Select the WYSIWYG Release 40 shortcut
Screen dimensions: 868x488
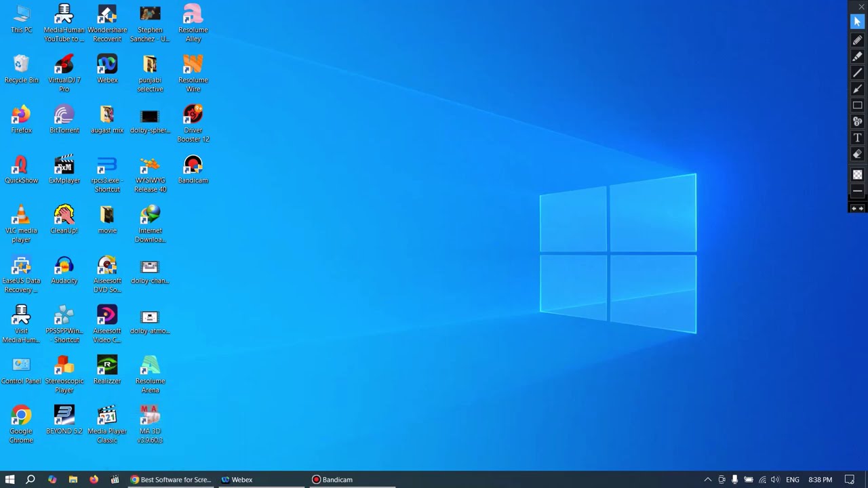coord(150,174)
